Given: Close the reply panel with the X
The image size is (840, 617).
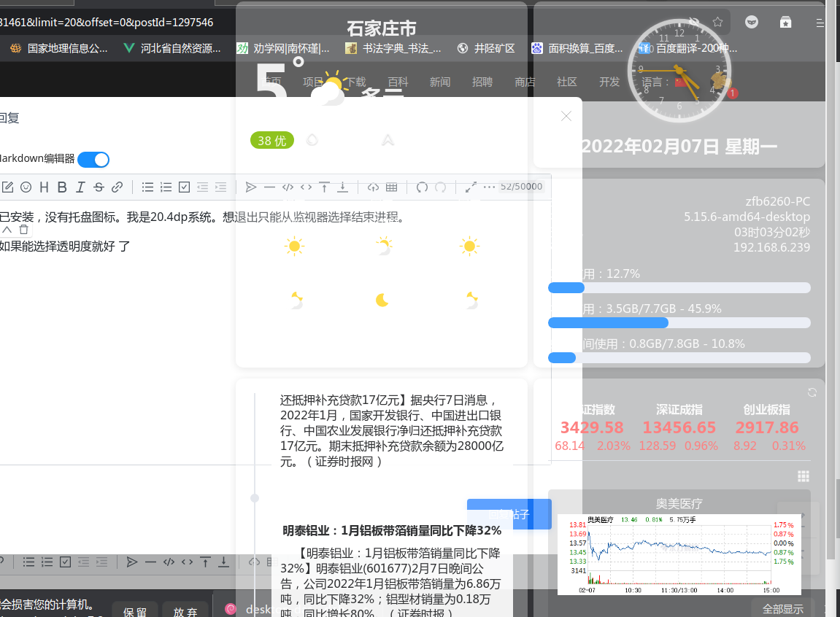Looking at the screenshot, I should pyautogui.click(x=566, y=116).
